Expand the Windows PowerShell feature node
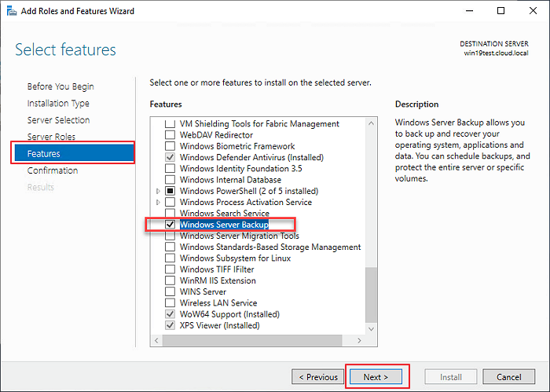The image size is (550, 392). pos(159,191)
